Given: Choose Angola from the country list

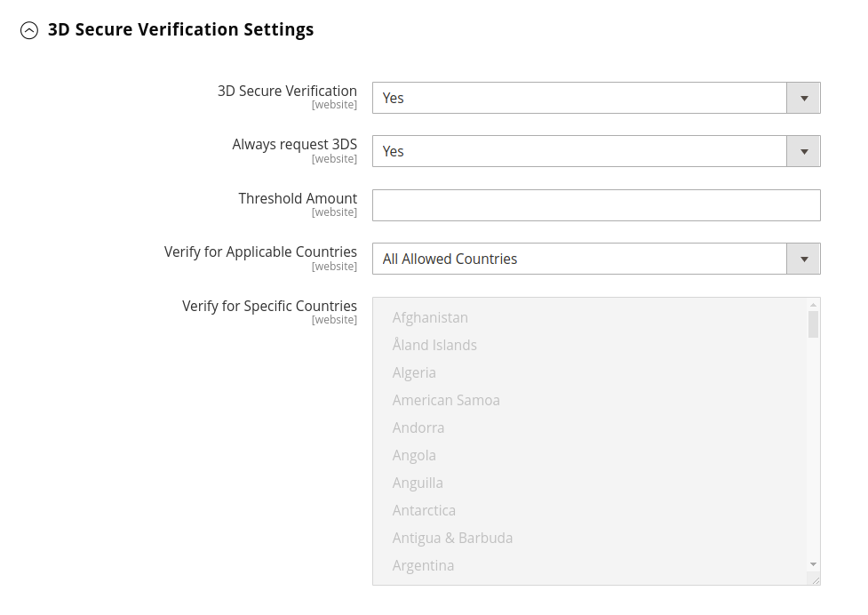Looking at the screenshot, I should click(x=414, y=455).
